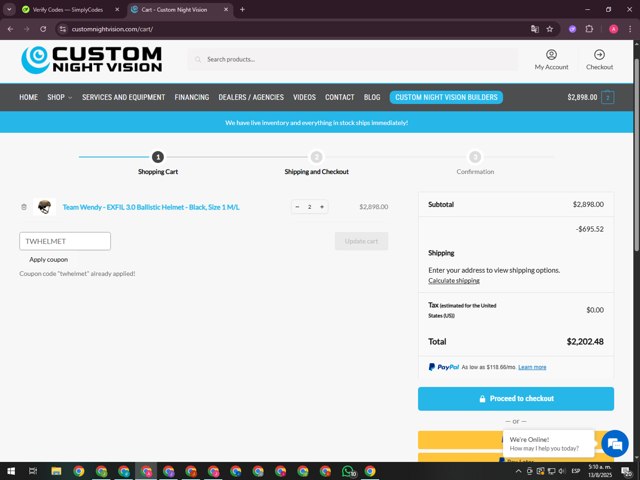Open CONTACT menu item
Screen dimensions: 640x480
point(340,97)
